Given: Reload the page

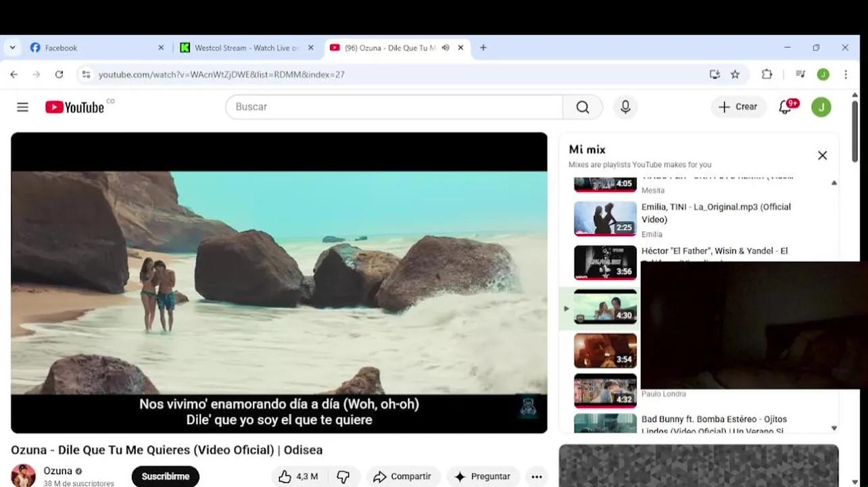Looking at the screenshot, I should coord(59,74).
